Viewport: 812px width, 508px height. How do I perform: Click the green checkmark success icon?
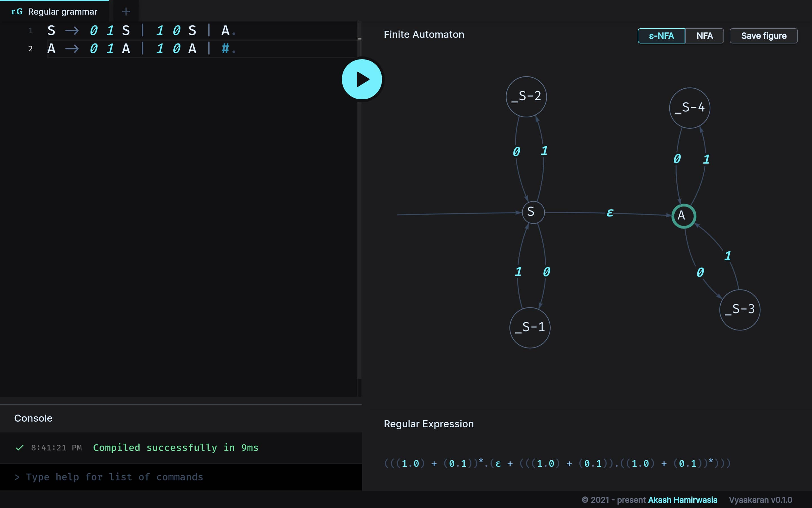20,448
